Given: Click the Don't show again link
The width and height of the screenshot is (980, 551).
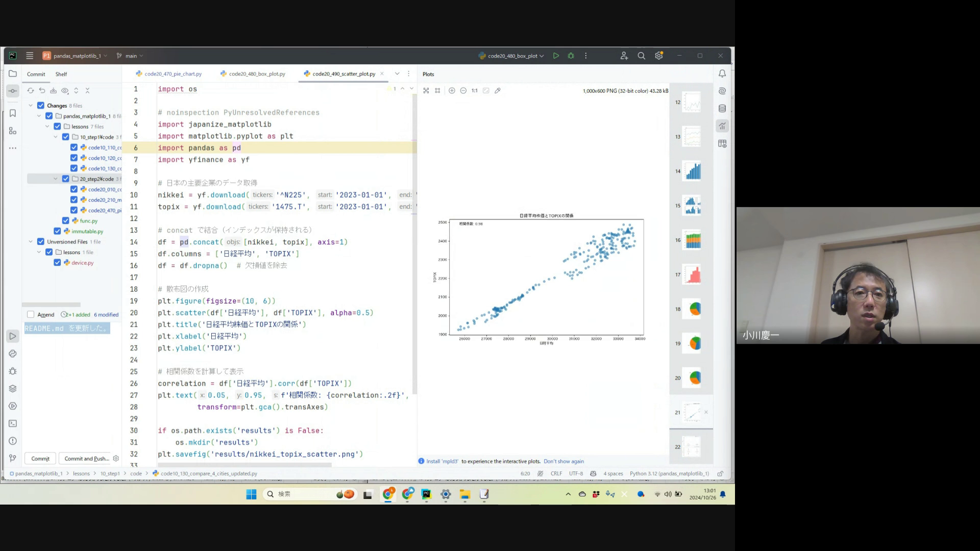Looking at the screenshot, I should click(563, 461).
